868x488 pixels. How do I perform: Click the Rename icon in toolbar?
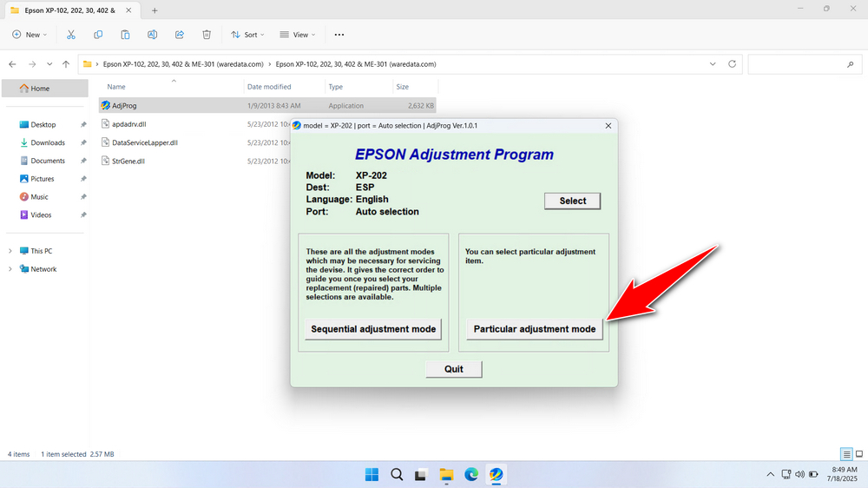pos(152,35)
